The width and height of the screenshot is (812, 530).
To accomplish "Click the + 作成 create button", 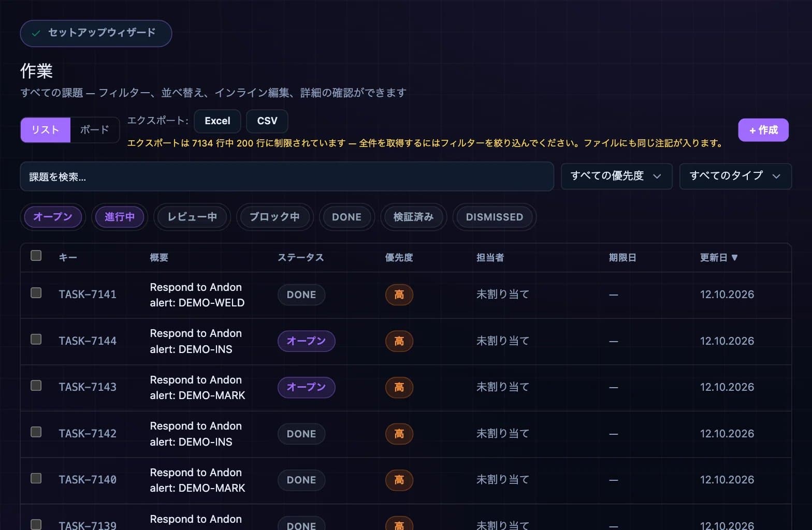I will point(763,130).
